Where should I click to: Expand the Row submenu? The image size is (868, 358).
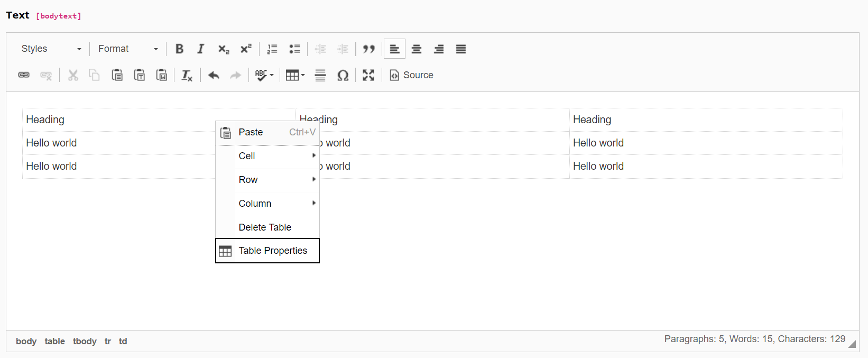(267, 180)
